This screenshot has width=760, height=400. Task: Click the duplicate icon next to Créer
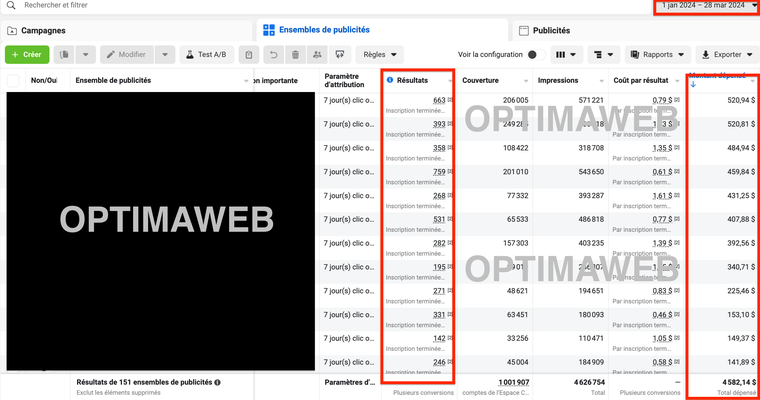tap(64, 55)
